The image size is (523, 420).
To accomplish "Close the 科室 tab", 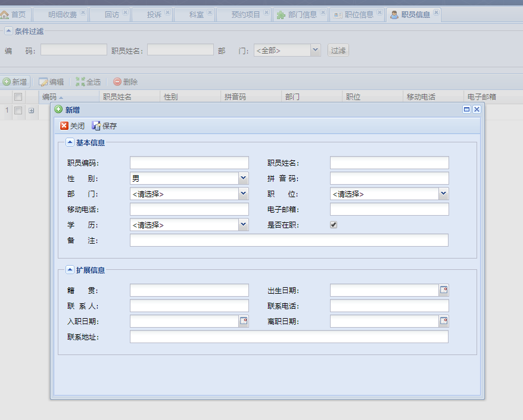I will click(210, 13).
